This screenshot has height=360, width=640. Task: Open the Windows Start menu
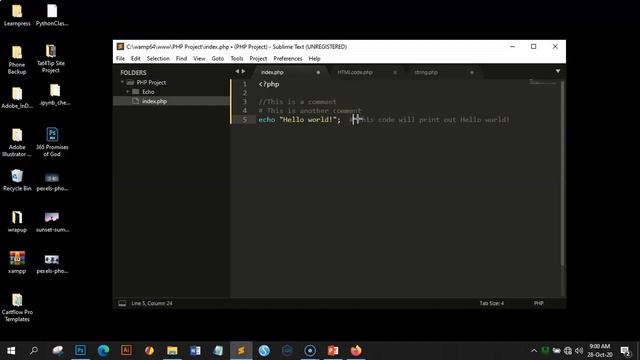11,350
